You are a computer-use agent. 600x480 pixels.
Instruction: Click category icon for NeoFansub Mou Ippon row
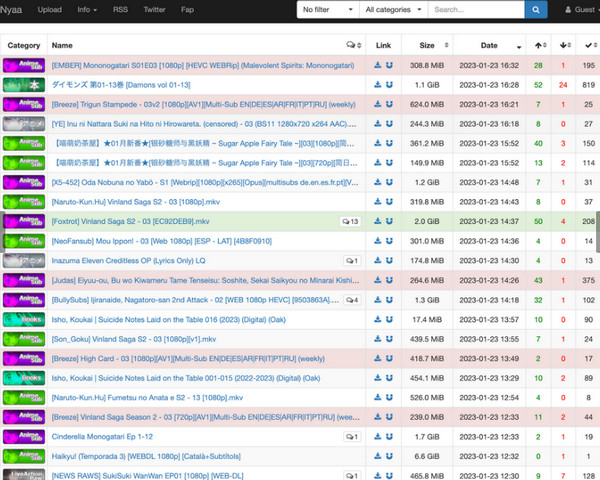tap(24, 241)
